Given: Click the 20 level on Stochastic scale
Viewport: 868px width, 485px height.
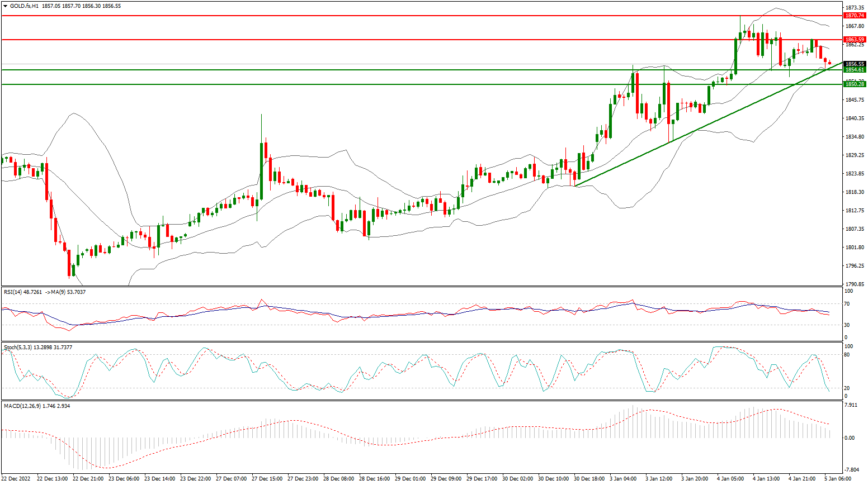Looking at the screenshot, I should [848, 388].
